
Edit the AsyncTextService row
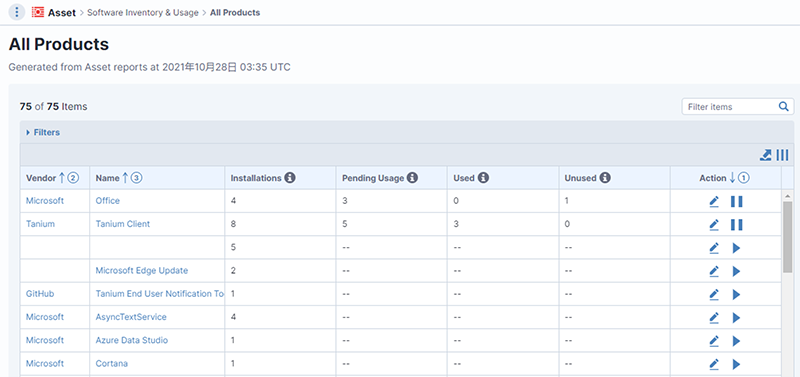point(714,317)
